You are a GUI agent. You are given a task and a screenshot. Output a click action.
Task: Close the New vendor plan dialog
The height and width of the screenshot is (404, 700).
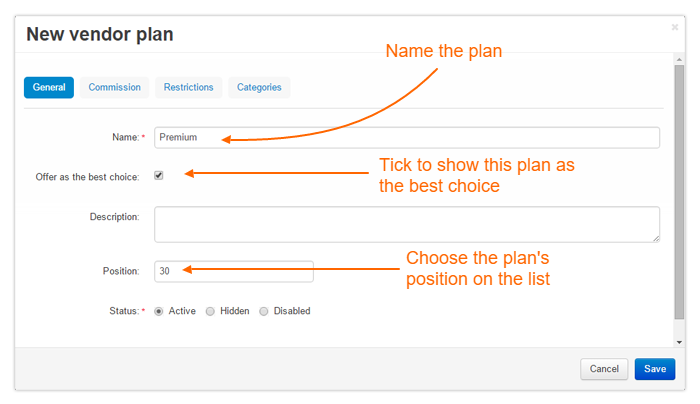click(x=675, y=27)
